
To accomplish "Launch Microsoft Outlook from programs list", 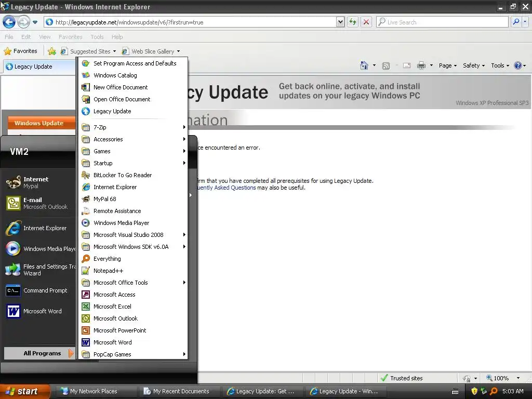I will pyautogui.click(x=133, y=318).
